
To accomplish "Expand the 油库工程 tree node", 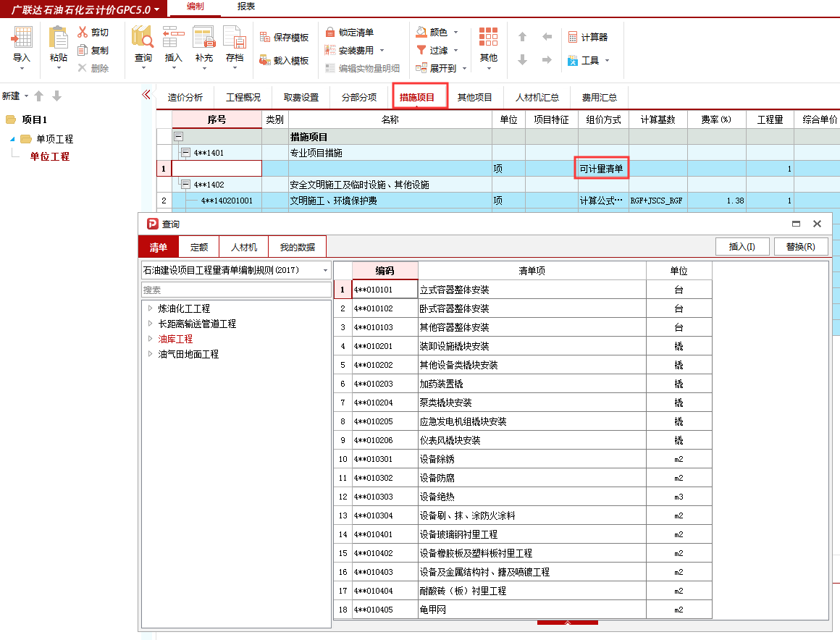I will tap(149, 339).
